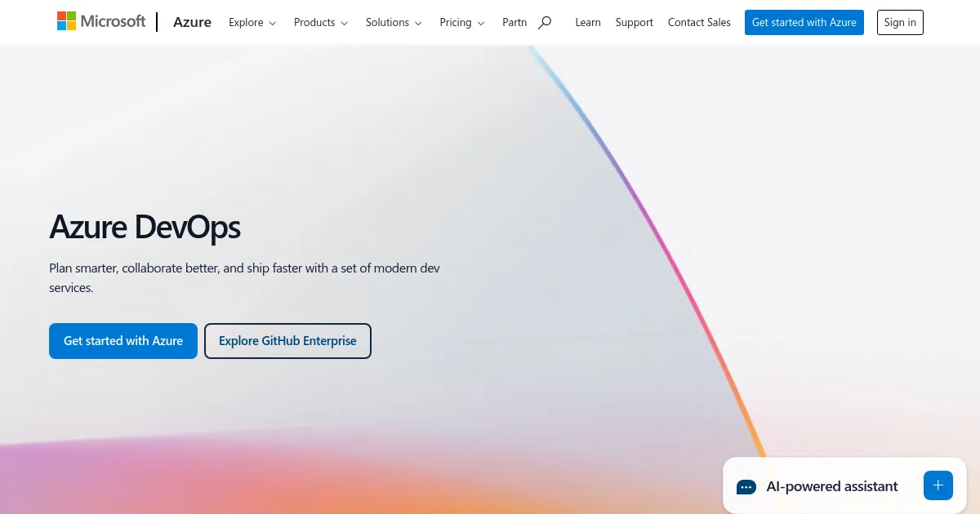The width and height of the screenshot is (980, 514).
Task: Open the Support navigation link
Action: pyautogui.click(x=634, y=23)
